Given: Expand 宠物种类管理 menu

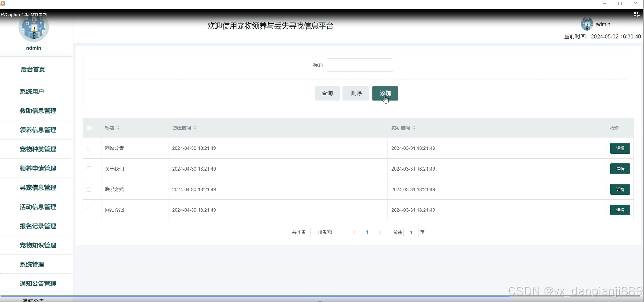Looking at the screenshot, I should pyautogui.click(x=36, y=149).
